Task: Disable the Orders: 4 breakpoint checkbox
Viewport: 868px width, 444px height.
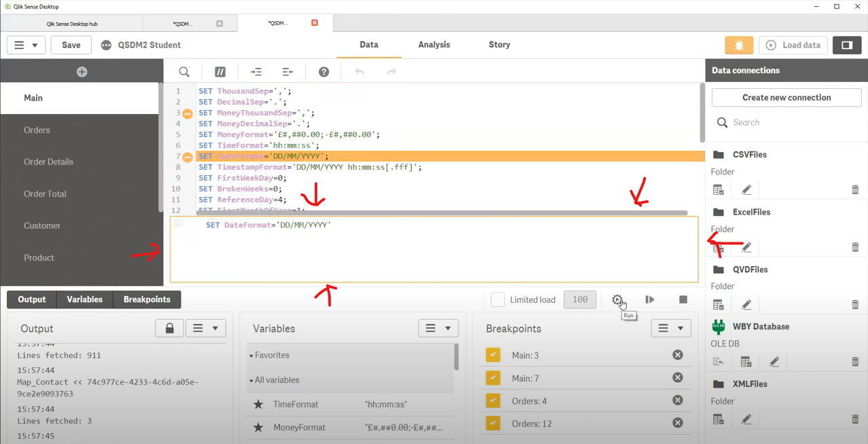Action: click(x=493, y=401)
